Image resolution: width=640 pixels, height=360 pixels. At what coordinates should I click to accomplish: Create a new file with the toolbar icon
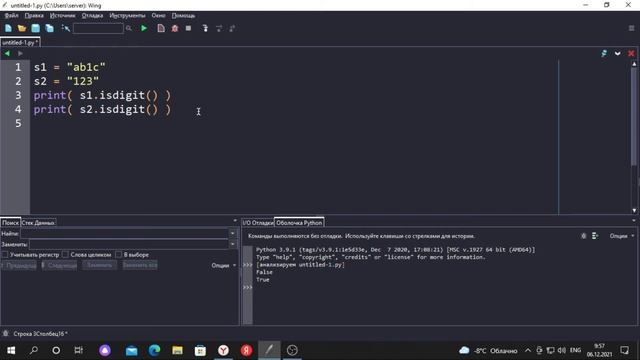tap(8, 28)
